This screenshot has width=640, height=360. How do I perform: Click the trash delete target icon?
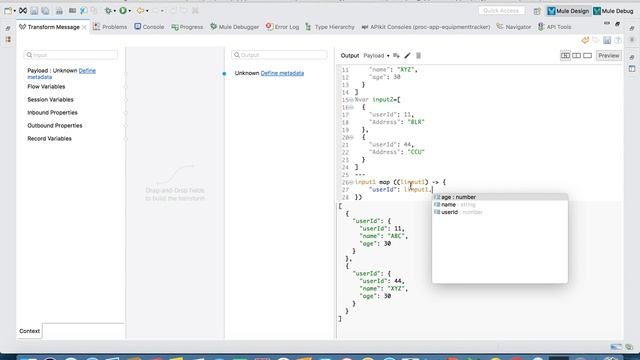point(418,56)
